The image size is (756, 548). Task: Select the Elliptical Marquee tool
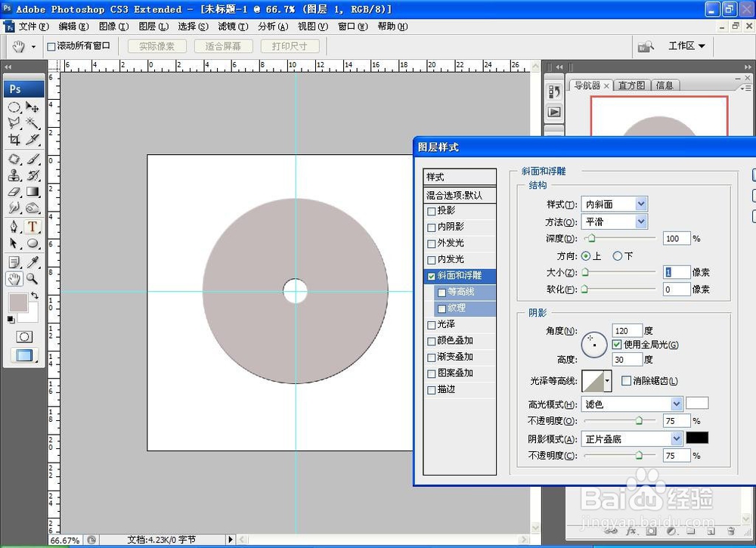pos(14,107)
